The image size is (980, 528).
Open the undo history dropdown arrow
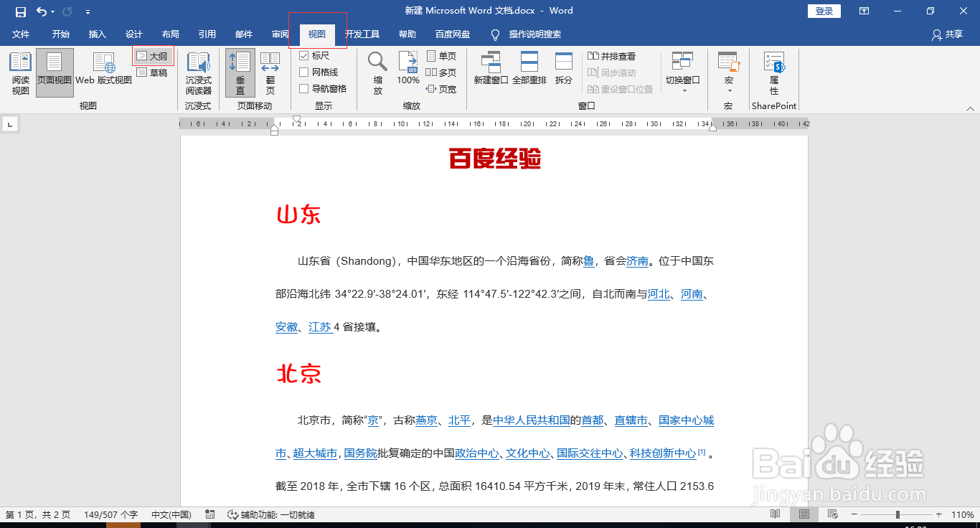(53, 12)
